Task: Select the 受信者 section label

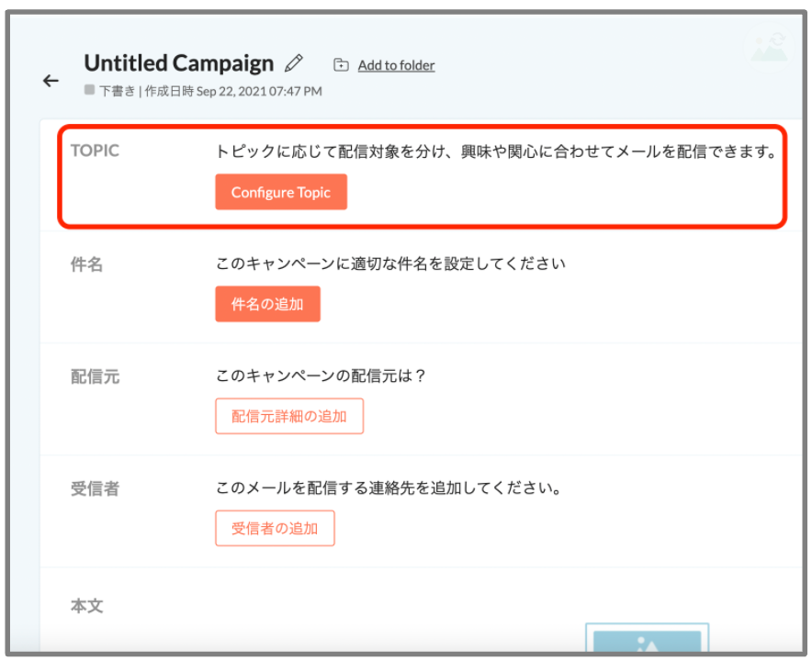Action: 95,488
